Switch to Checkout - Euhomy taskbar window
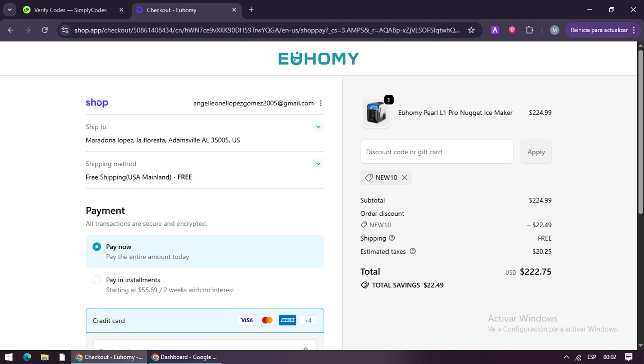 click(x=109, y=357)
